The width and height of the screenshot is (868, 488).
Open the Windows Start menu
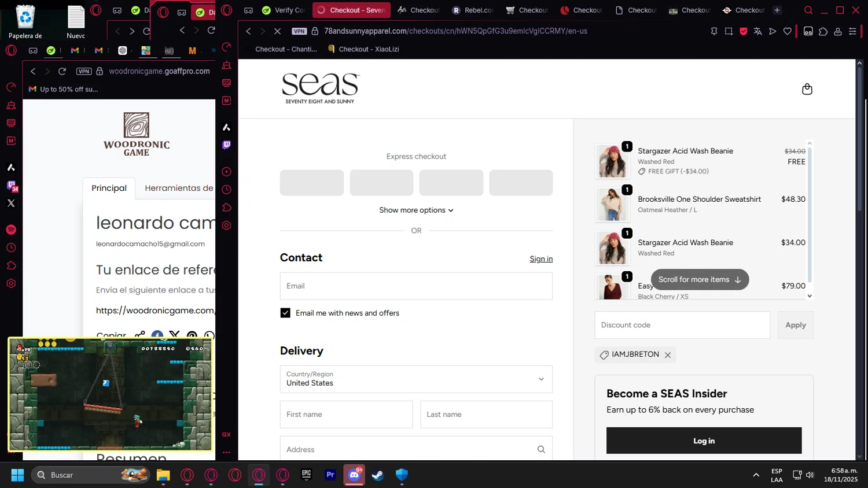click(17, 475)
